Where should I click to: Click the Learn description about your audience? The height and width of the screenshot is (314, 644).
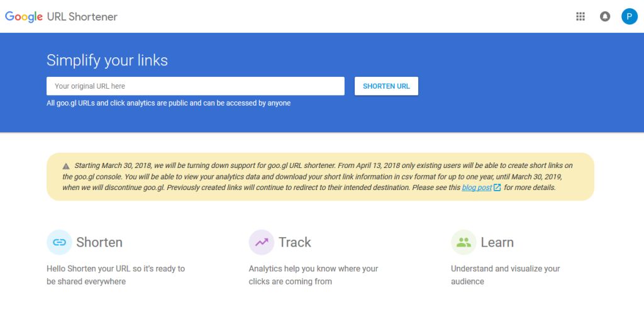point(505,275)
